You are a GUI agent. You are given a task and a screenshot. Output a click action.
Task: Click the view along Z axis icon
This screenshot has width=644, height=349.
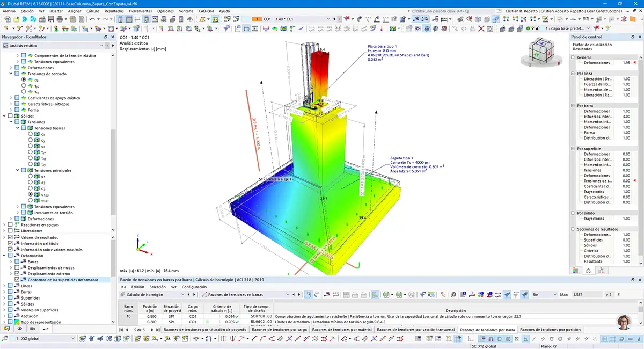point(524,19)
